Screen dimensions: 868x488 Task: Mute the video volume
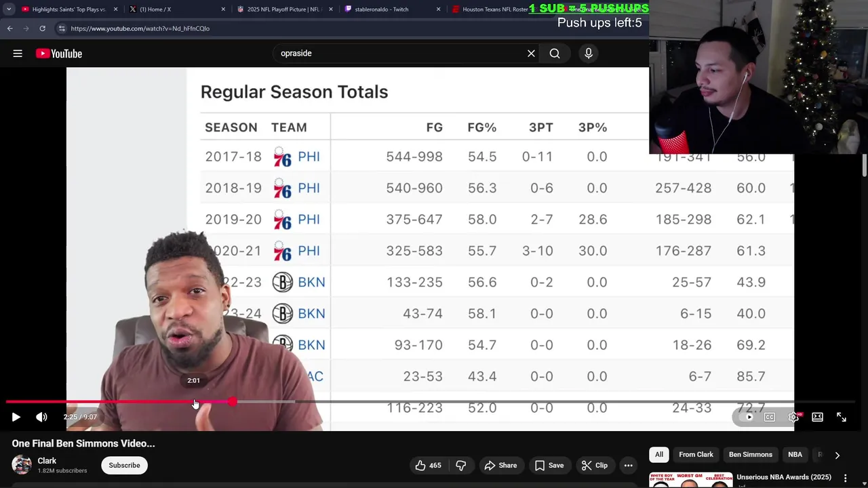41,417
